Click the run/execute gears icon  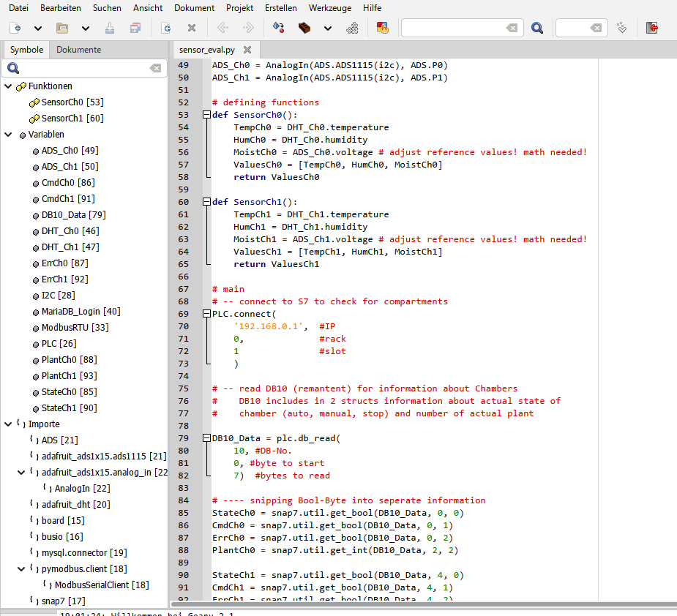pos(352,29)
